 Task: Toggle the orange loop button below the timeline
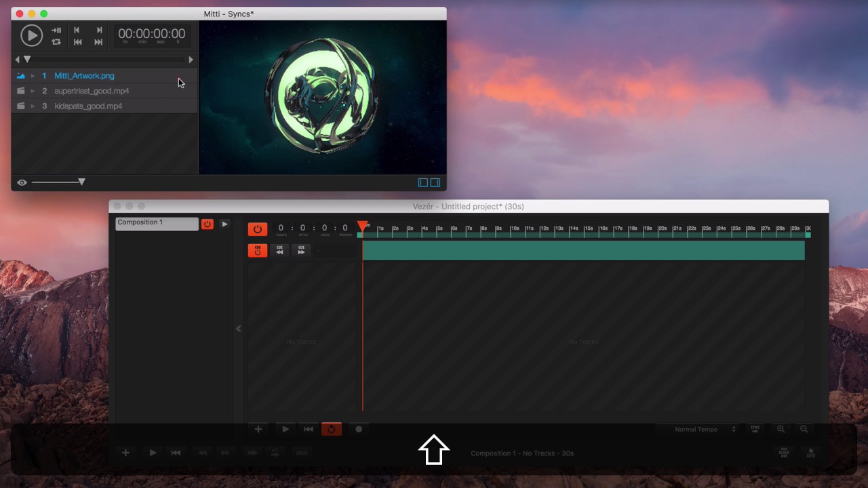point(332,429)
